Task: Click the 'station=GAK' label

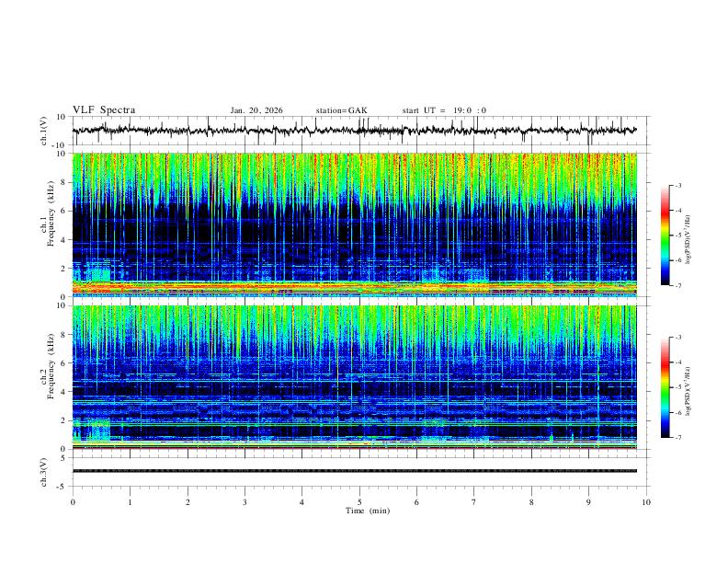Action: point(341,110)
